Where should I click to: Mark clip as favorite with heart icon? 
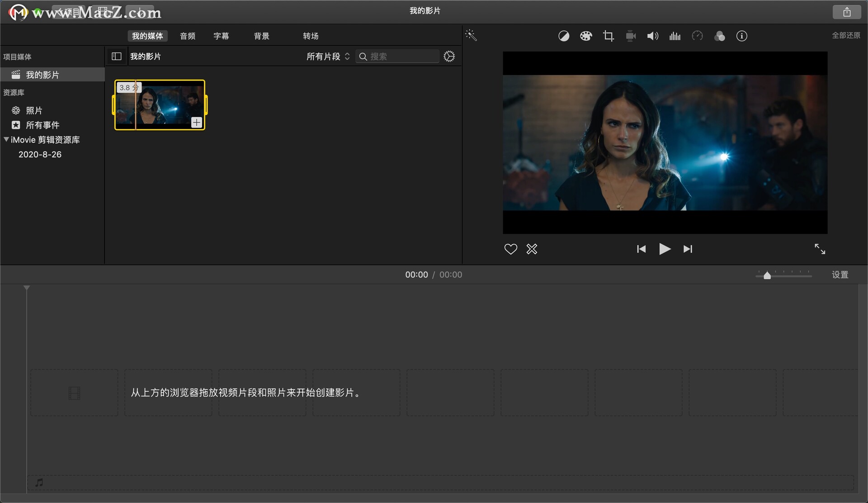(x=510, y=249)
